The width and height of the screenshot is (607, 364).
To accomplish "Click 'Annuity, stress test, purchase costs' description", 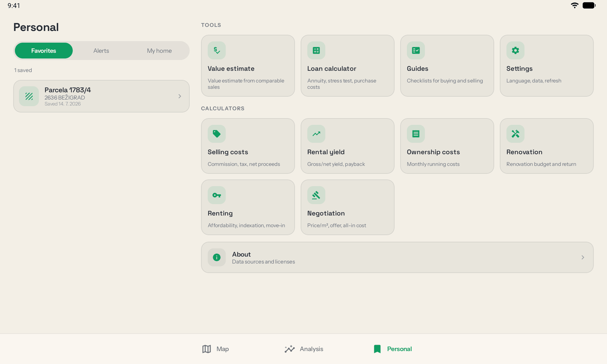I will pos(342,84).
